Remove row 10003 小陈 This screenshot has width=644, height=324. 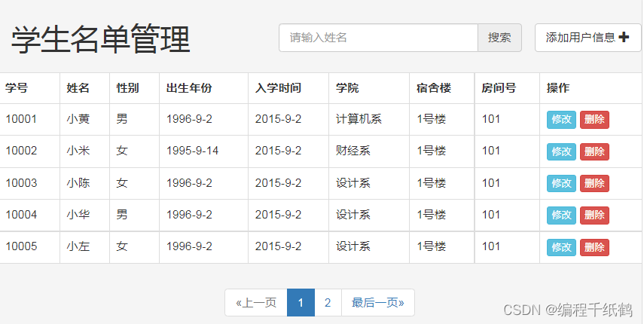(x=594, y=183)
